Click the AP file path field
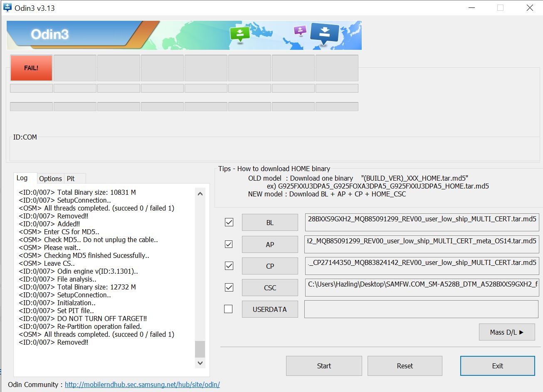The height and width of the screenshot is (392, 543). pyautogui.click(x=422, y=245)
